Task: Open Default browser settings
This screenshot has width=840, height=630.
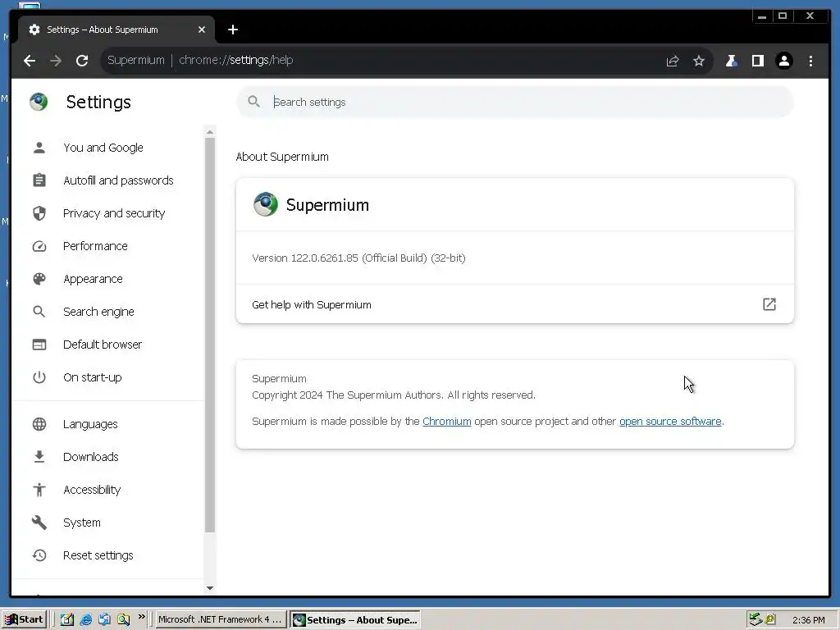Action: pyautogui.click(x=103, y=345)
